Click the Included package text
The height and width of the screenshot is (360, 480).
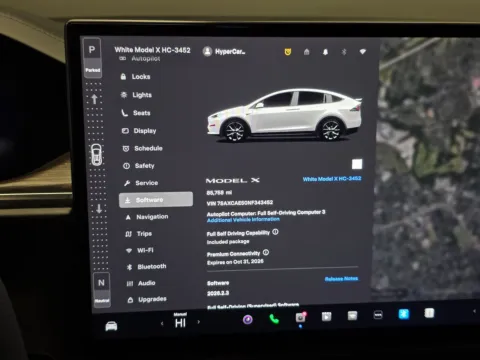pyautogui.click(x=228, y=242)
